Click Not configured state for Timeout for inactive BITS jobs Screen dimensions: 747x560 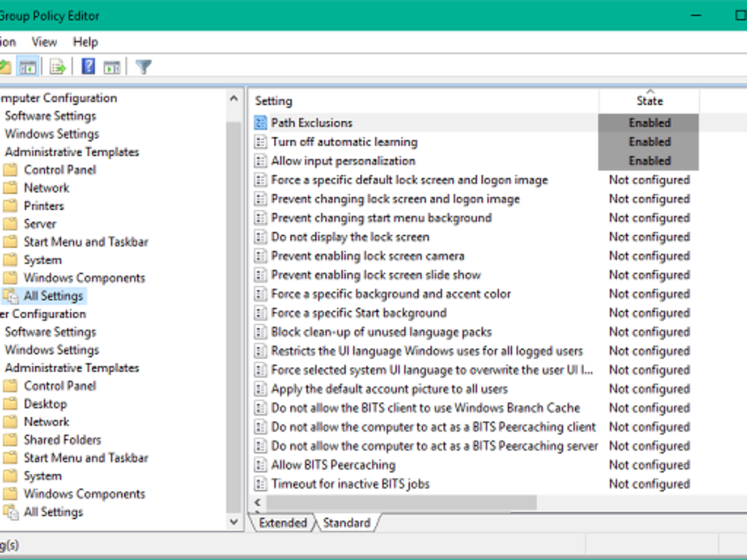point(649,484)
